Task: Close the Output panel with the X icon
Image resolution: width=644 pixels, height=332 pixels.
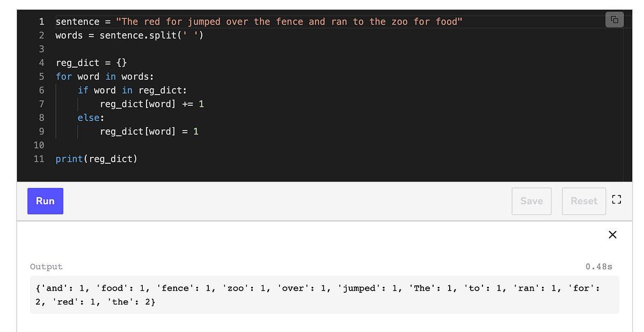Action: (x=612, y=235)
